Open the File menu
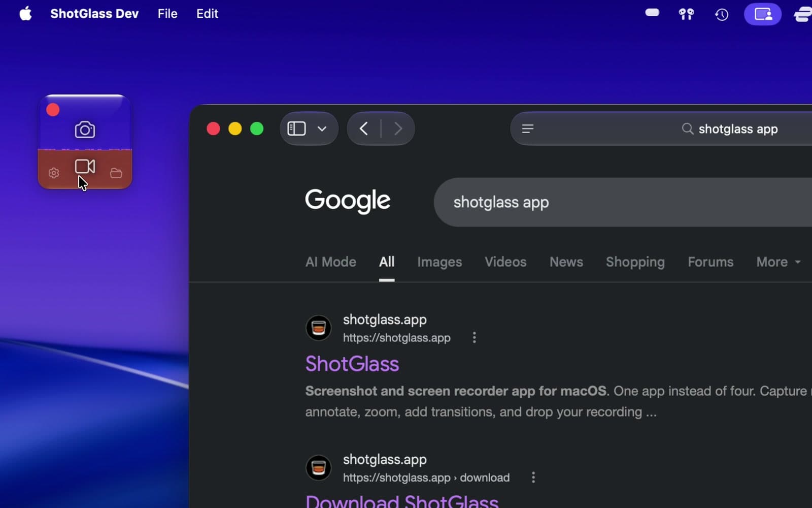 167,14
